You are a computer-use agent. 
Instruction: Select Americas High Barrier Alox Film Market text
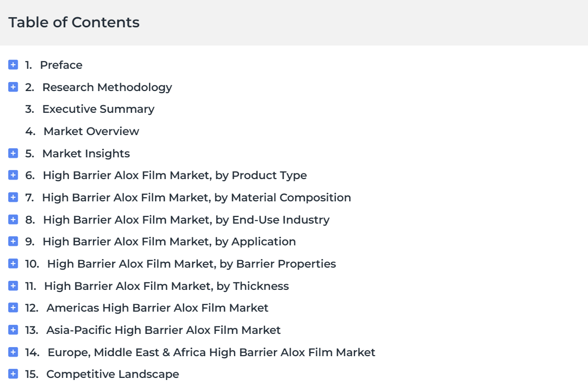click(x=157, y=308)
